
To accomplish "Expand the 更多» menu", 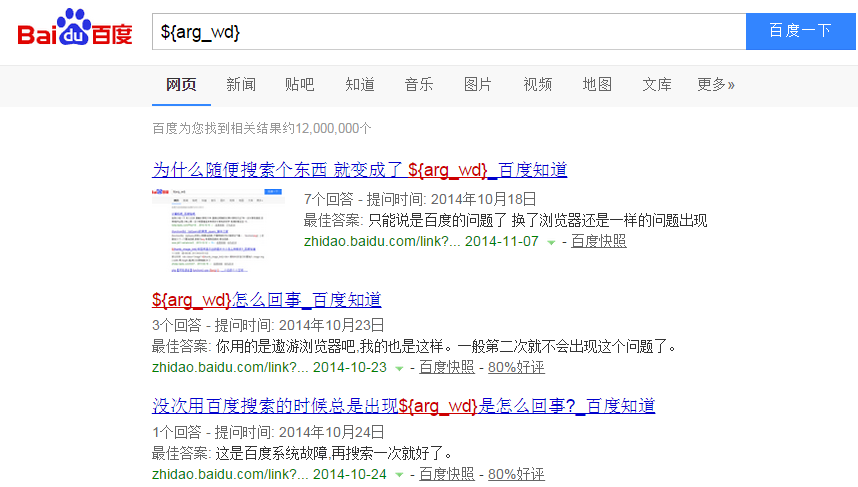I will [x=716, y=85].
